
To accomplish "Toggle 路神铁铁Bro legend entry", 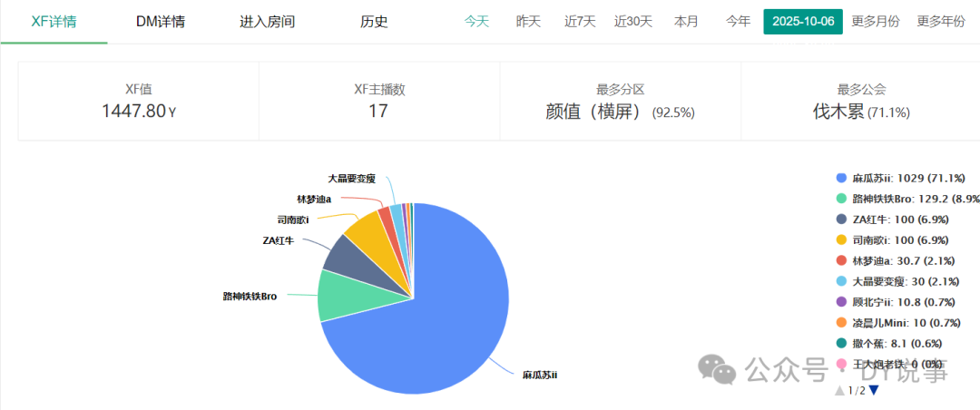I will 907,199.
